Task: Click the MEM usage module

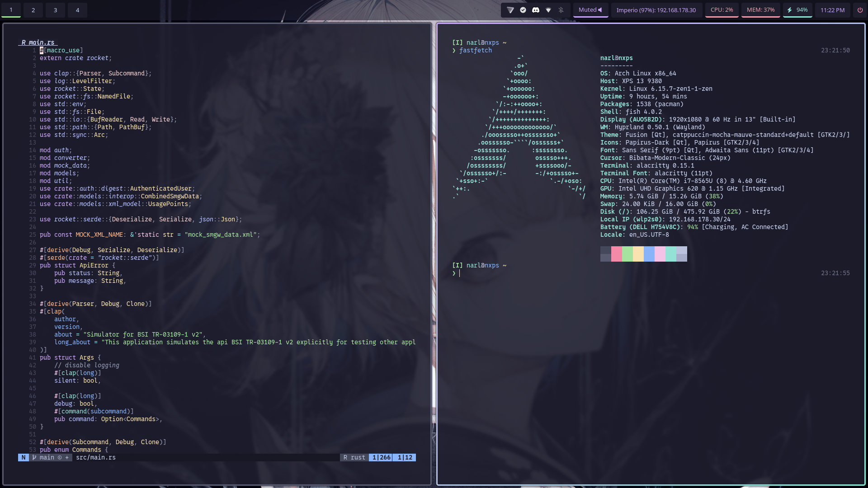Action: 760,10
